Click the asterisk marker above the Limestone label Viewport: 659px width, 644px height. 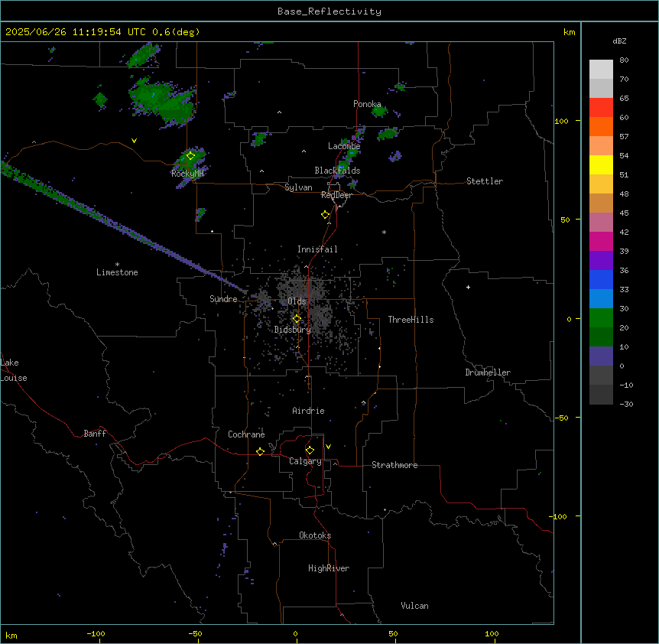click(117, 265)
